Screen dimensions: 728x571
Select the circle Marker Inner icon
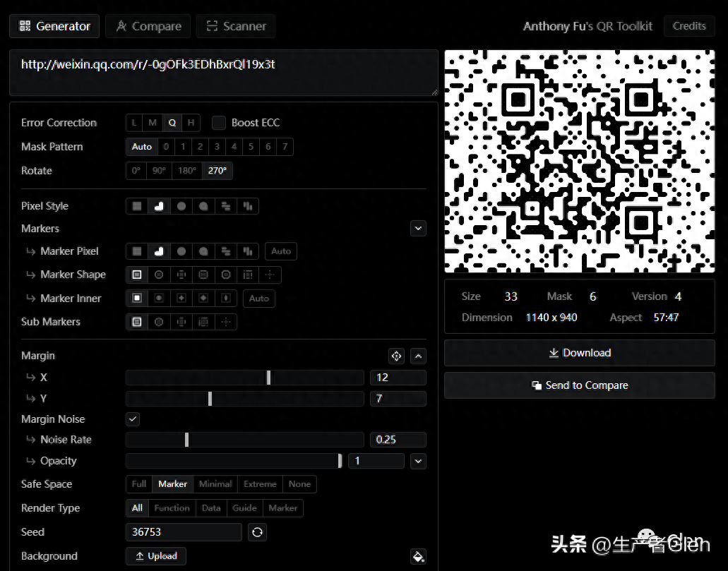click(160, 298)
